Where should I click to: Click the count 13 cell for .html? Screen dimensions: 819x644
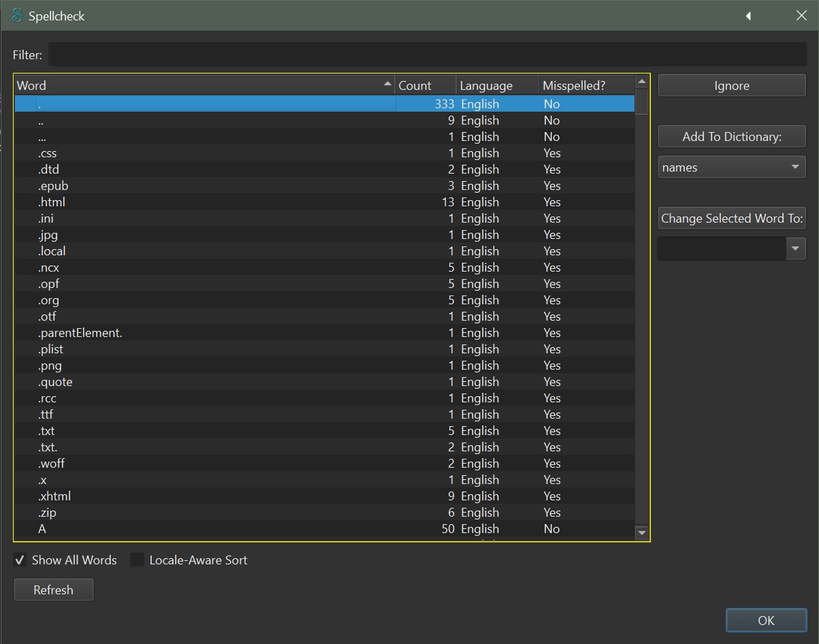426,202
